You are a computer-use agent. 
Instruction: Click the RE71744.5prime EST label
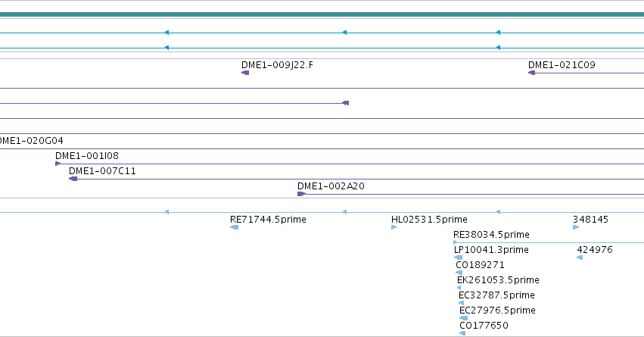point(268,220)
